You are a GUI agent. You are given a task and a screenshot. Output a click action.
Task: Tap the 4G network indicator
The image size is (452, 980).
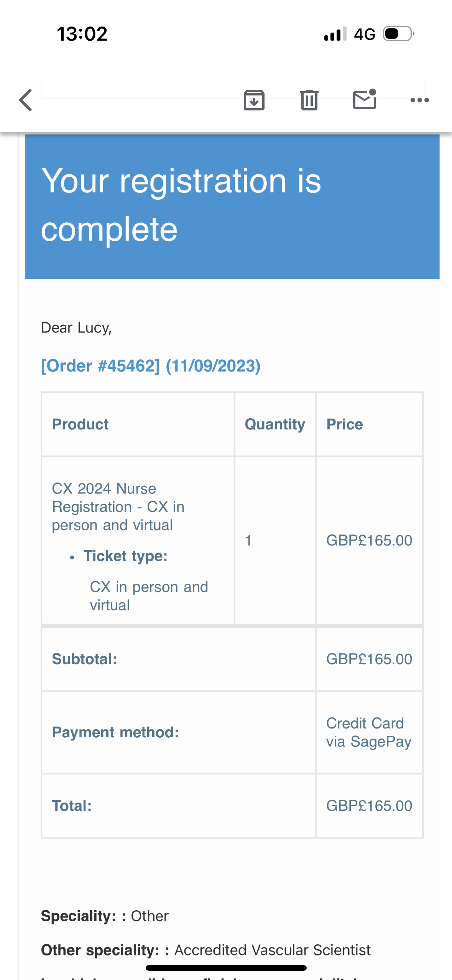(364, 34)
